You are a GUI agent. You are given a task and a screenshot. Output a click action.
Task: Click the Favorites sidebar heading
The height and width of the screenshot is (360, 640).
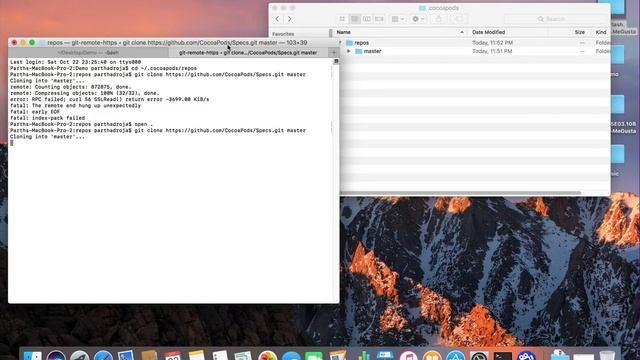(x=283, y=34)
